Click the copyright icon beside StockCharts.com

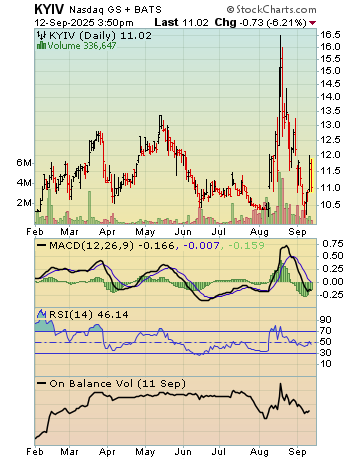click(230, 10)
